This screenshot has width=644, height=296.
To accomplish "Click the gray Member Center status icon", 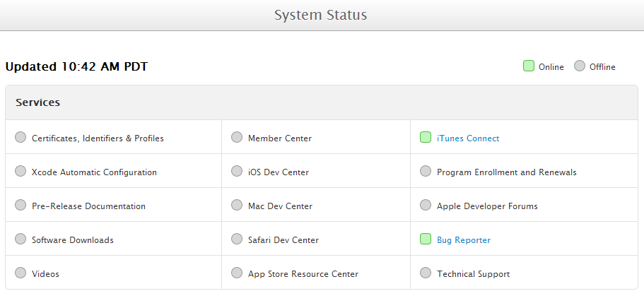I will click(237, 138).
